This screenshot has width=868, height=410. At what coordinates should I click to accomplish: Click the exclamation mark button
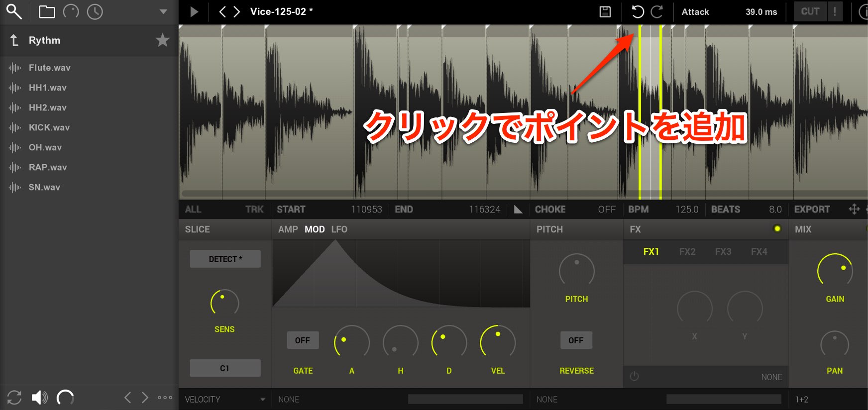(835, 11)
